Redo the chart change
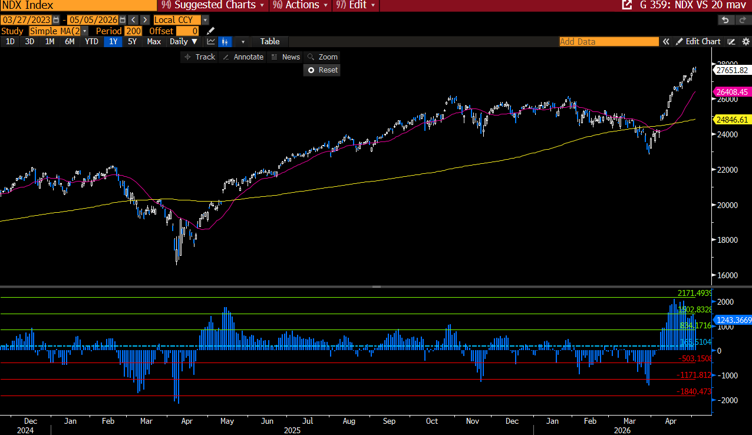 [x=742, y=20]
